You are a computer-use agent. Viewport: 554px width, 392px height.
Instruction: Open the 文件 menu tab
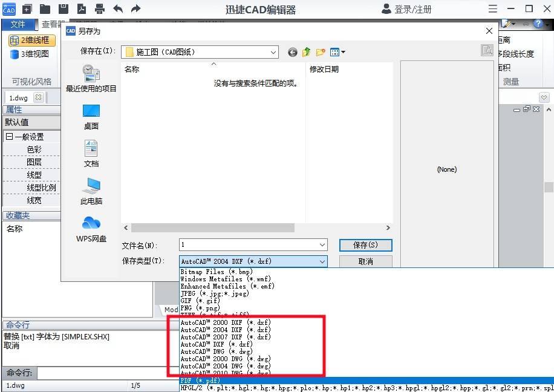tap(18, 24)
